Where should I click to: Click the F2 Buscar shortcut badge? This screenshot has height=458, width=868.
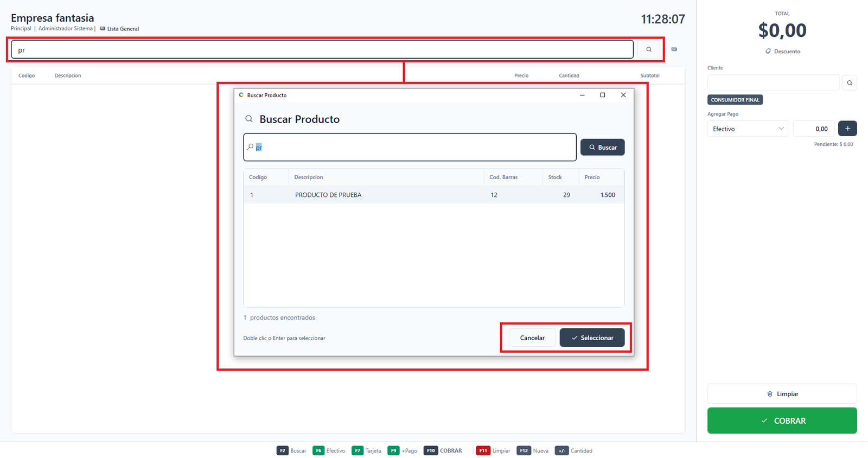(x=283, y=451)
